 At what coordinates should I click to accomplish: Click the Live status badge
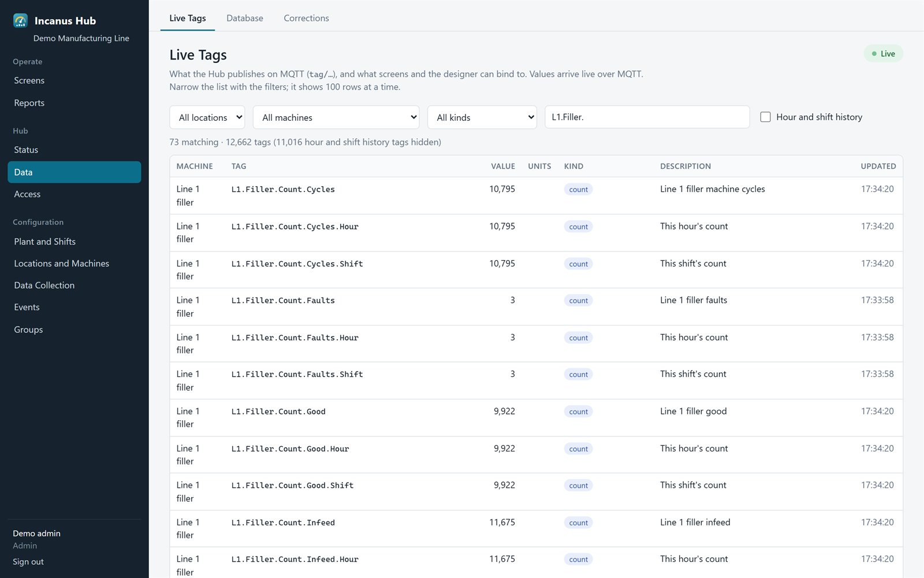click(883, 54)
